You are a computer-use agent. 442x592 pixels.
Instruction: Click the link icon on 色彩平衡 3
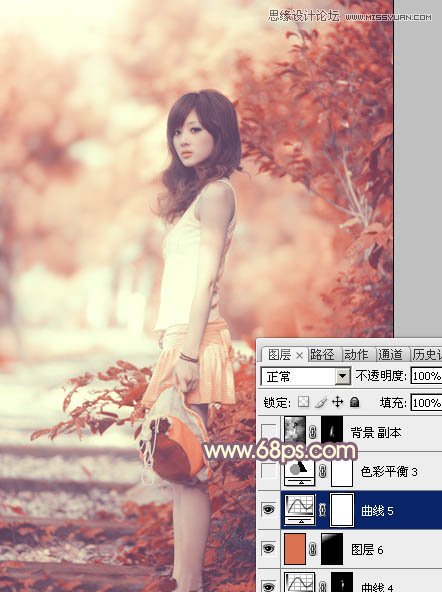tap(322, 471)
